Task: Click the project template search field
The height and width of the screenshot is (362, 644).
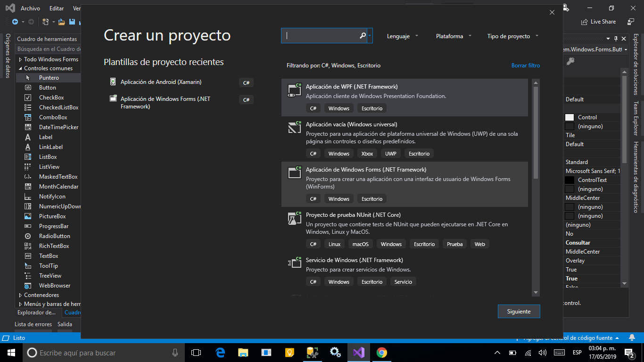Action: click(x=321, y=35)
